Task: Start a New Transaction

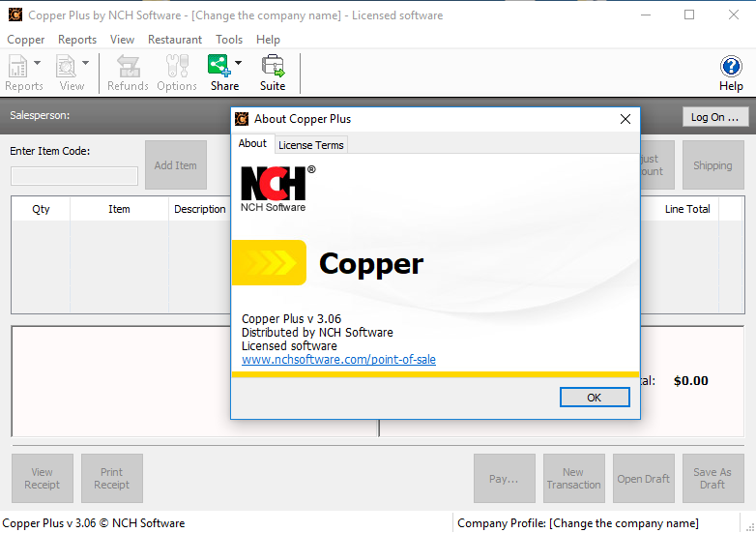Action: (x=573, y=479)
